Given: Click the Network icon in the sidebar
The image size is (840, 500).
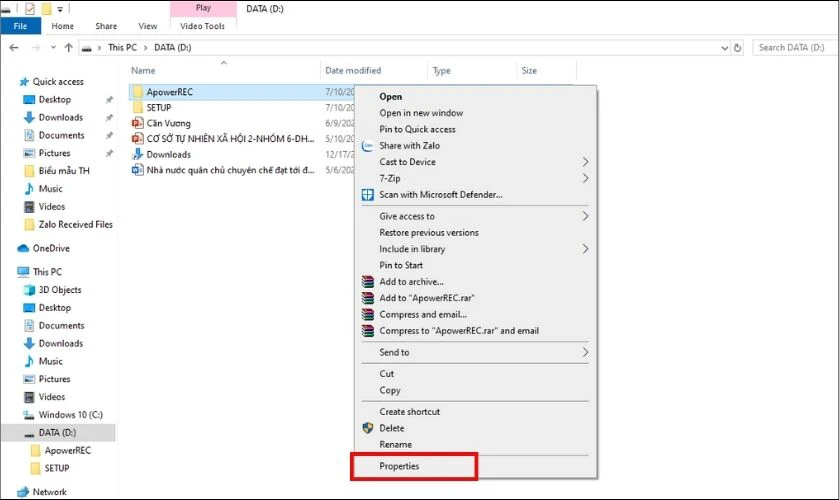Looking at the screenshot, I should click(23, 491).
